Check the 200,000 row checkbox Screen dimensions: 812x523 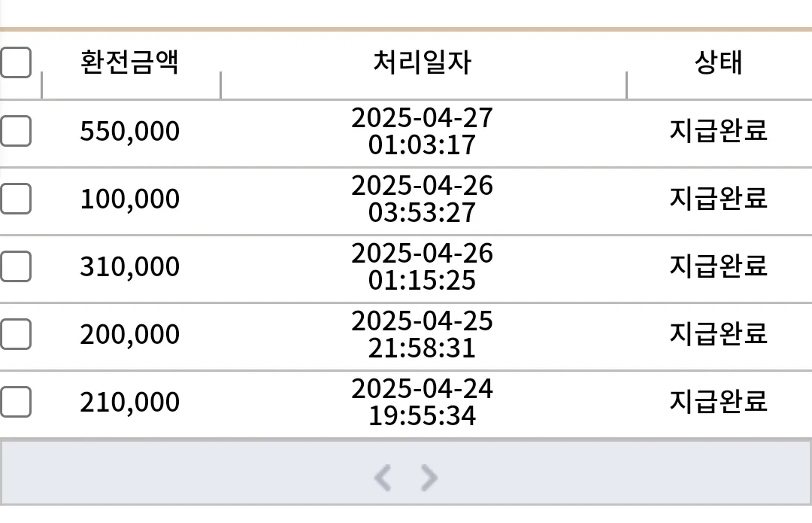16,334
